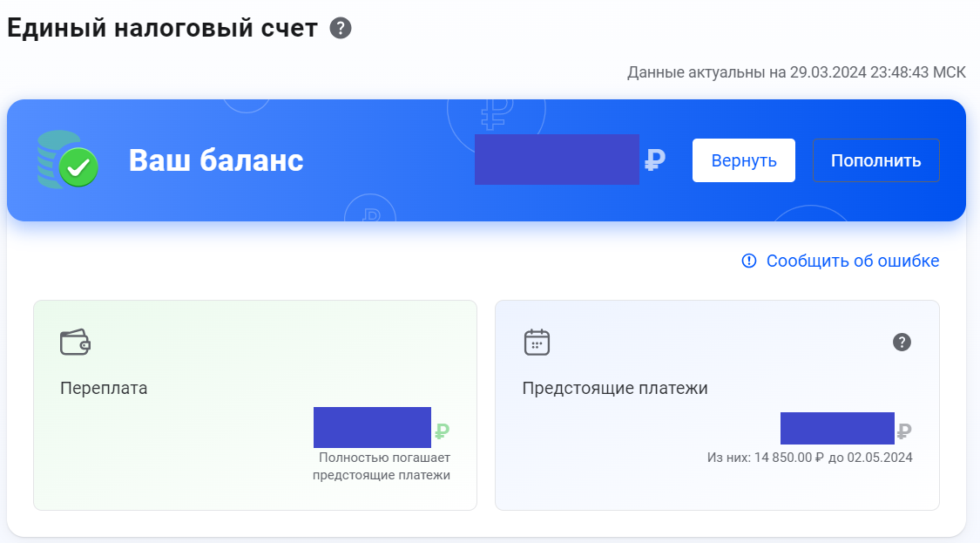Click the calendar icon on Предстоящие платежи card
The height and width of the screenshot is (543, 980).
pyautogui.click(x=537, y=342)
